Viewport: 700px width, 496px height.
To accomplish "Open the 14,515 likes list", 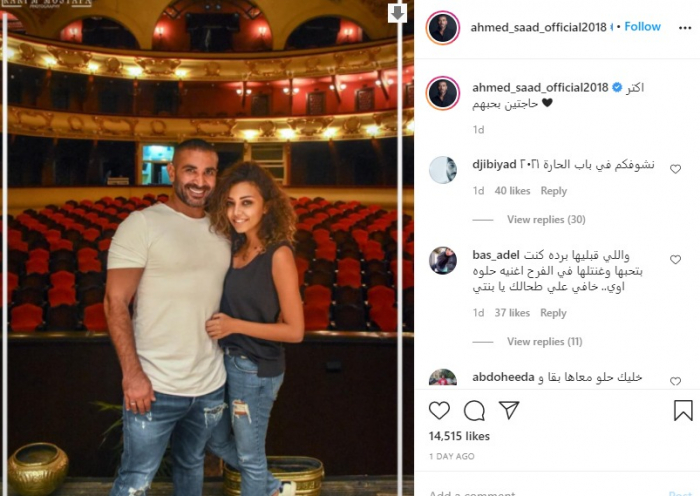I will point(459,436).
